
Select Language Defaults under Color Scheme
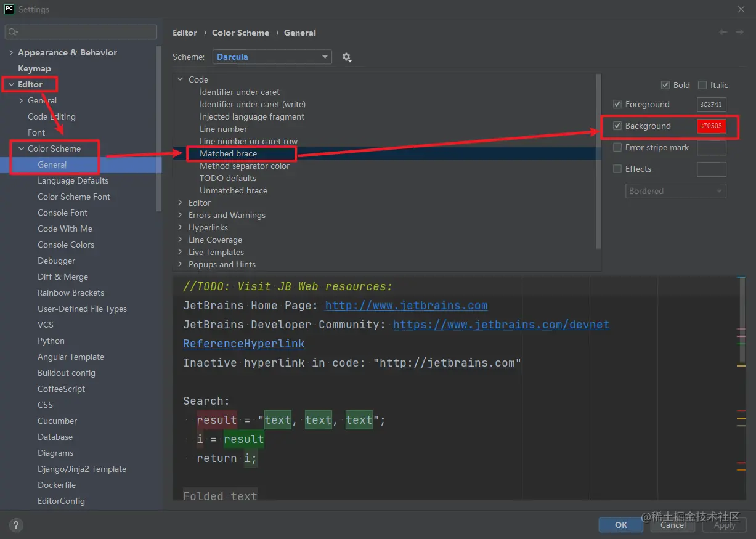[73, 180]
